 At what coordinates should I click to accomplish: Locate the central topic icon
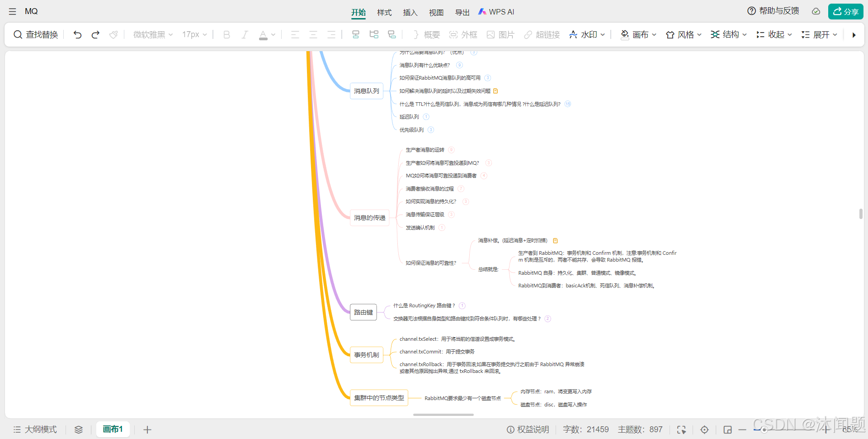coord(704,429)
